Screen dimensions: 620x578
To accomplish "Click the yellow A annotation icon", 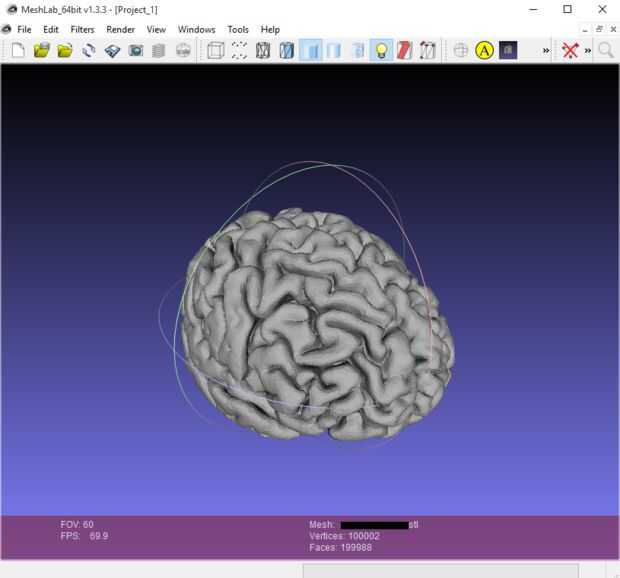I will click(x=484, y=50).
